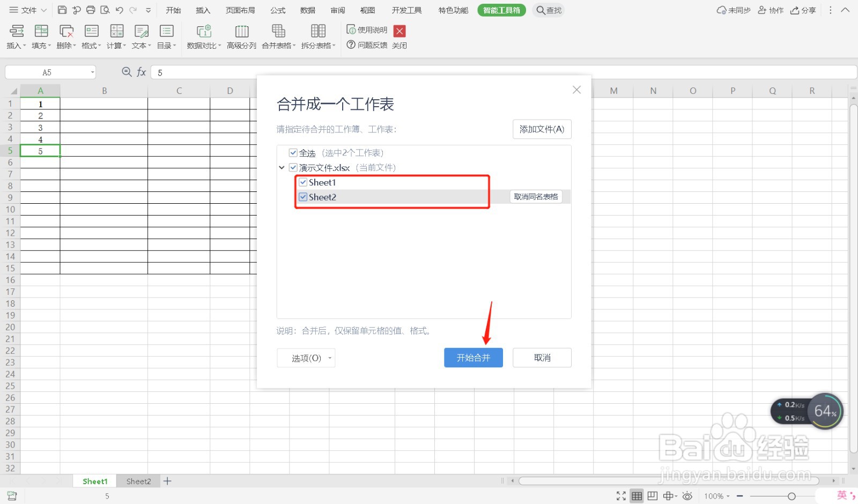Open the 开始 ribbon tab

click(x=173, y=10)
